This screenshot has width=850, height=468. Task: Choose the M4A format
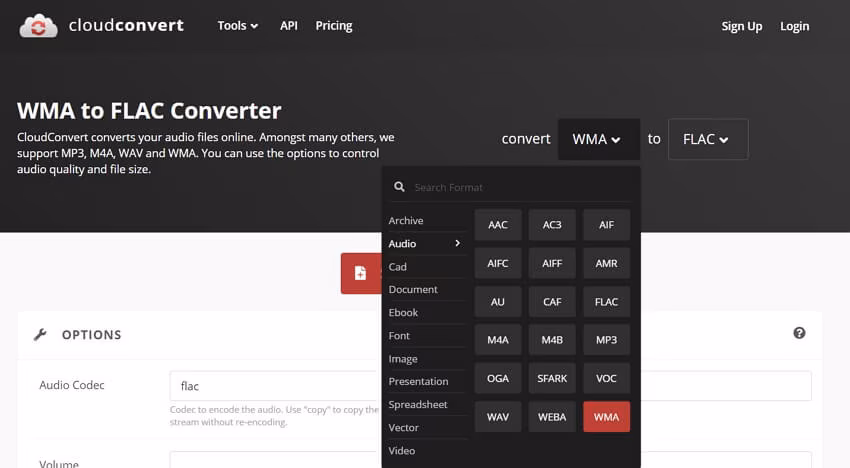[498, 340]
